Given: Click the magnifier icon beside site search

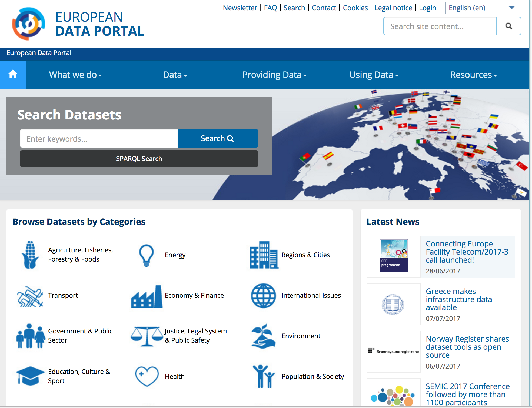Looking at the screenshot, I should [x=508, y=26].
